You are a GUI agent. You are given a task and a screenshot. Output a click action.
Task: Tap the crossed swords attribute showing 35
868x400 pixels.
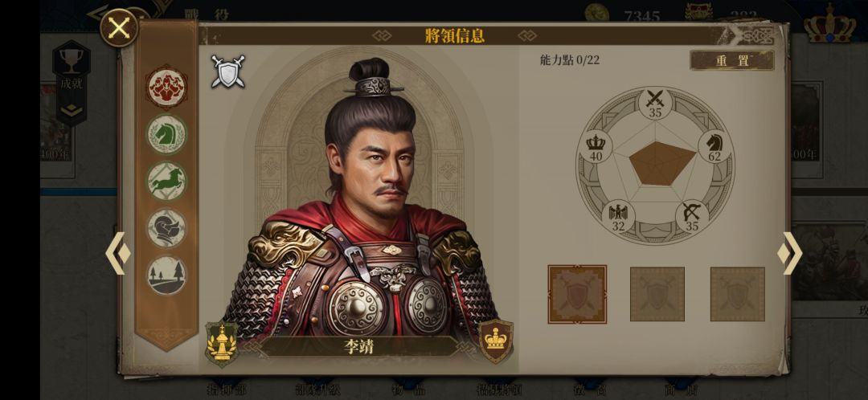(x=656, y=104)
